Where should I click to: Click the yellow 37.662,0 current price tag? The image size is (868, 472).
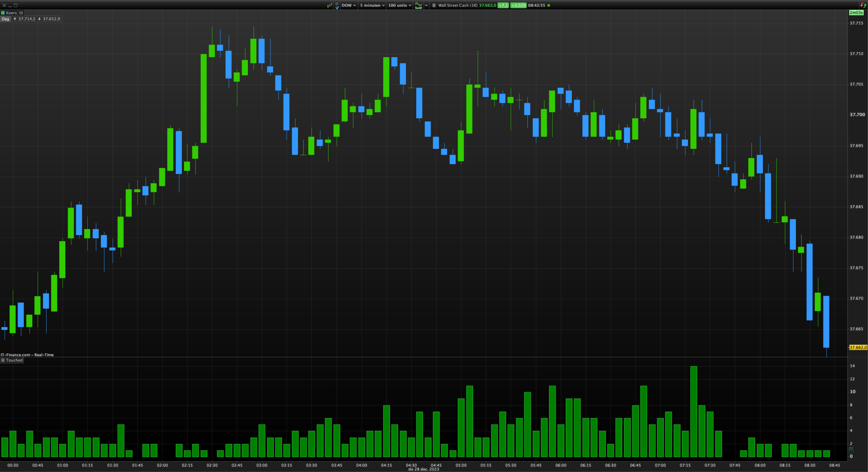click(x=858, y=347)
